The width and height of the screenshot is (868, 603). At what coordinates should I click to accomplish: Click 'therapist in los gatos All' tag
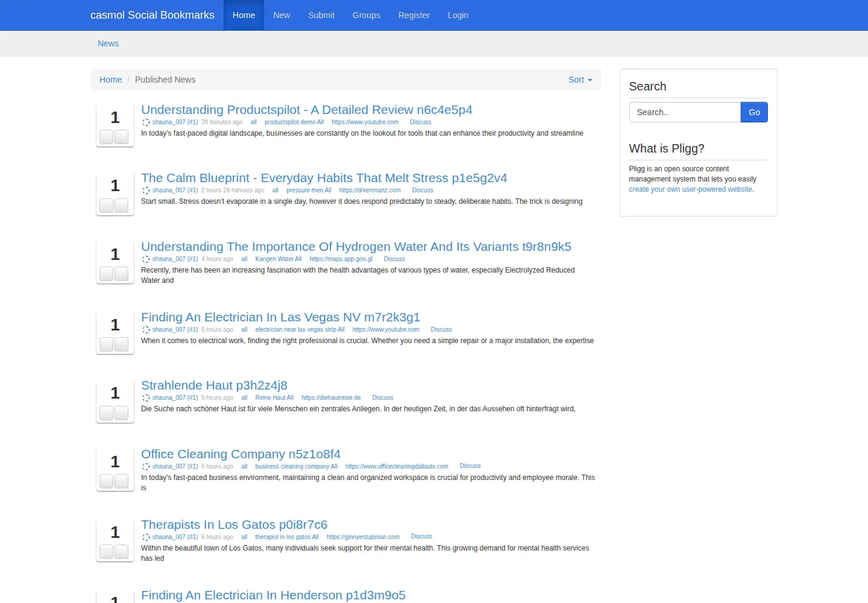(x=287, y=537)
